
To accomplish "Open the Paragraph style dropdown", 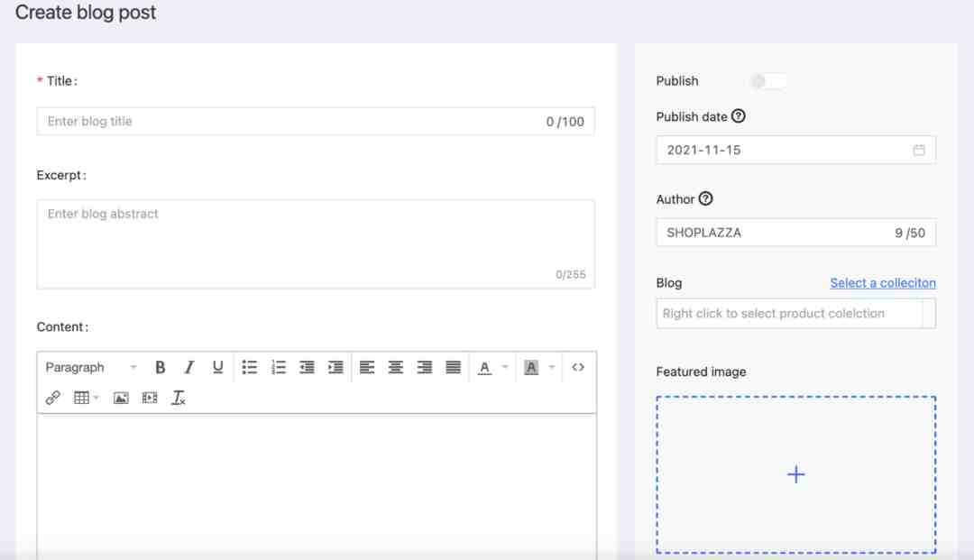I will tap(91, 368).
